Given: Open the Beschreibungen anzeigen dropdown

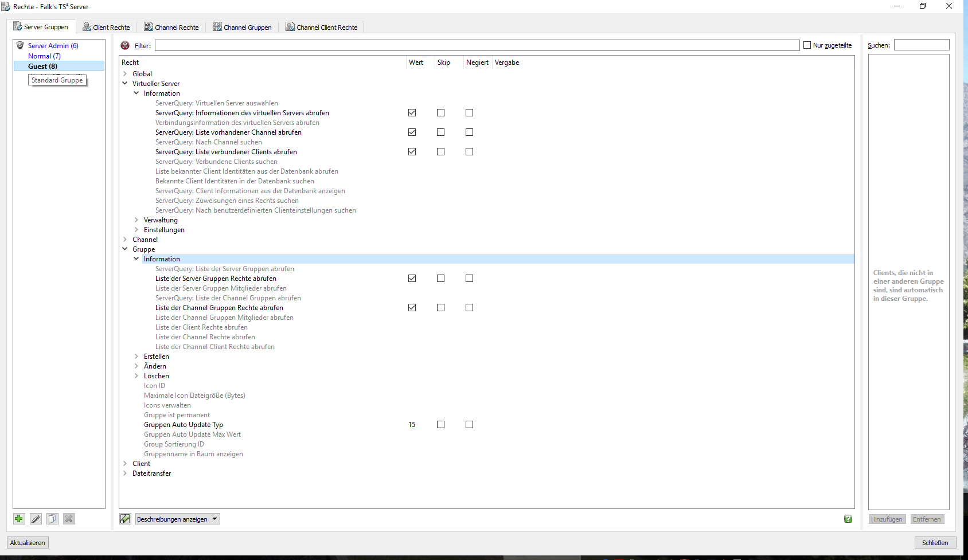Looking at the screenshot, I should (178, 519).
